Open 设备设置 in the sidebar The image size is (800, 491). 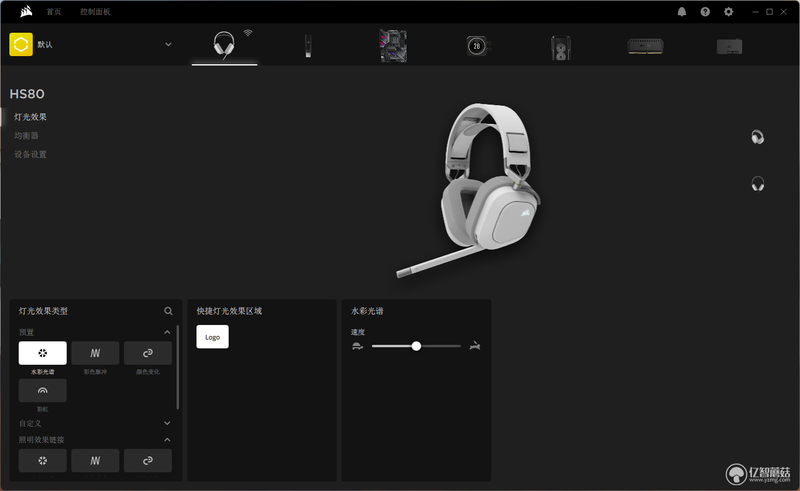coord(30,154)
